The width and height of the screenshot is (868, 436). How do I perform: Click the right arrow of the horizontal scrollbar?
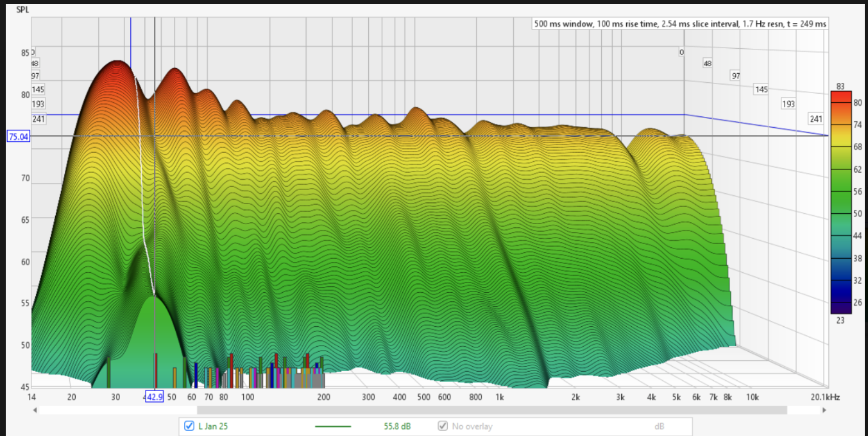(x=823, y=410)
